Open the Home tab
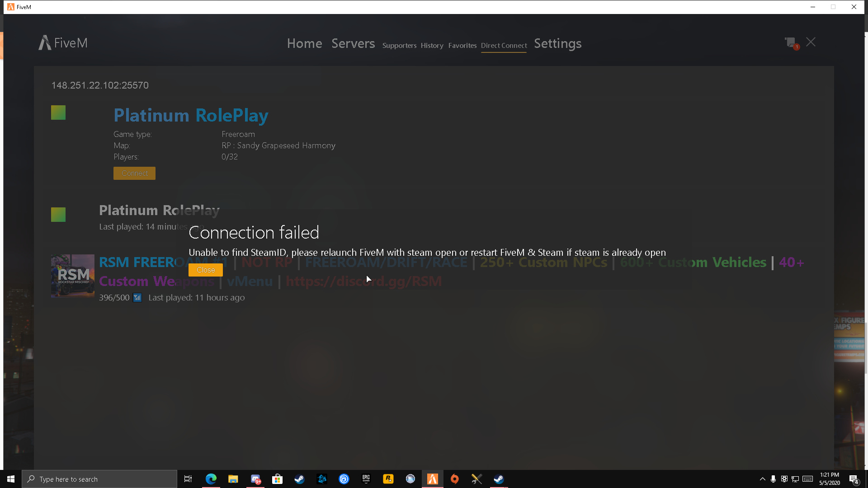 304,43
